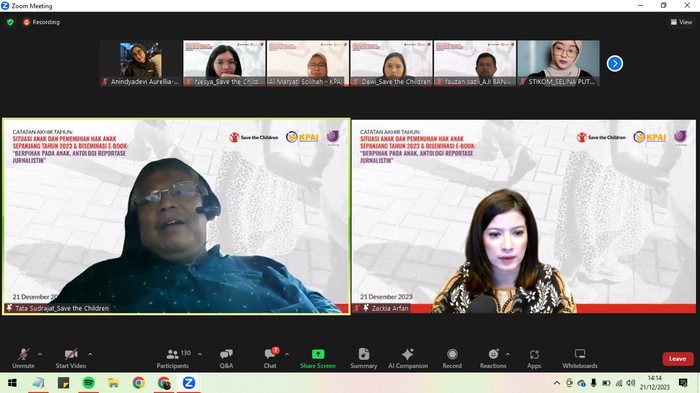The width and height of the screenshot is (700, 393).
Task: Click Tata Sudrajat speaker video tile
Action: click(176, 216)
